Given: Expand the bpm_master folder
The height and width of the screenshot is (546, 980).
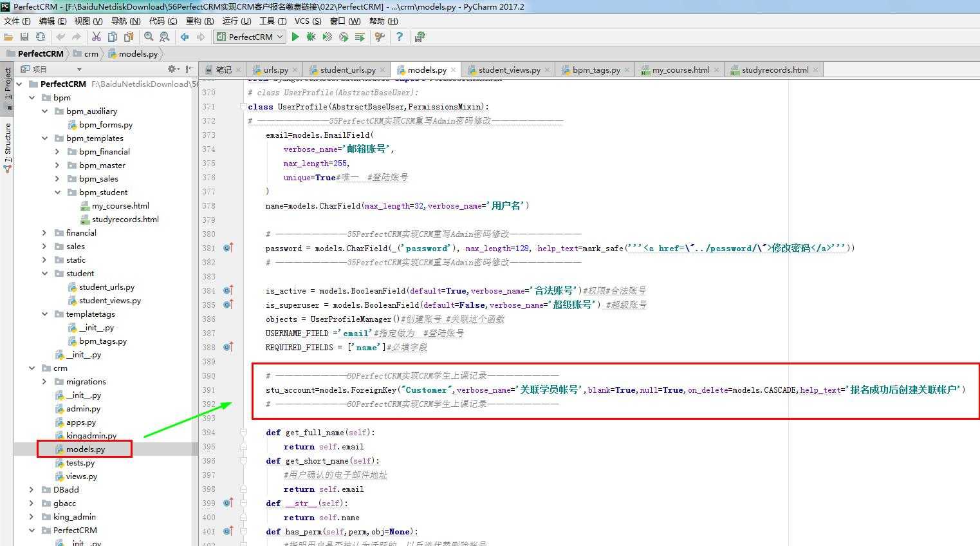Looking at the screenshot, I should point(57,165).
